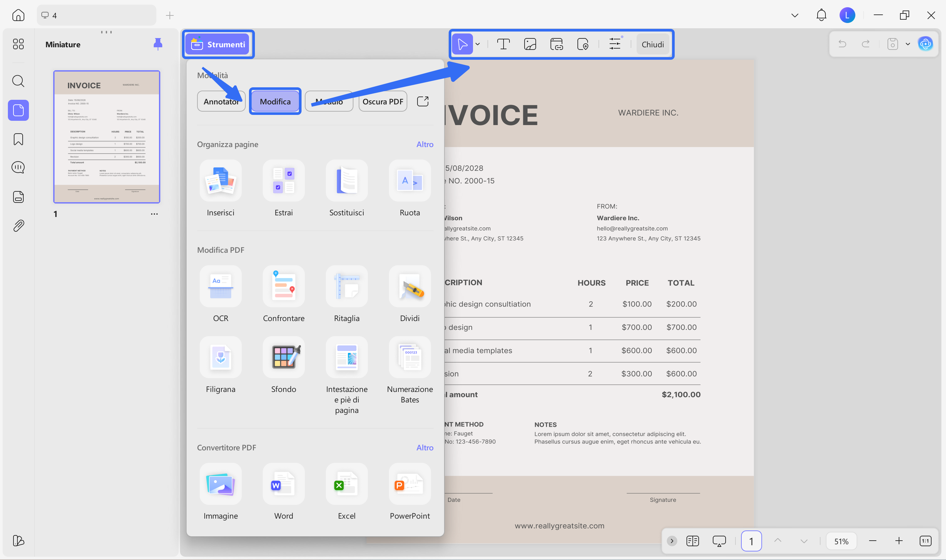Open the page 1 more options ellipsis

point(154,214)
